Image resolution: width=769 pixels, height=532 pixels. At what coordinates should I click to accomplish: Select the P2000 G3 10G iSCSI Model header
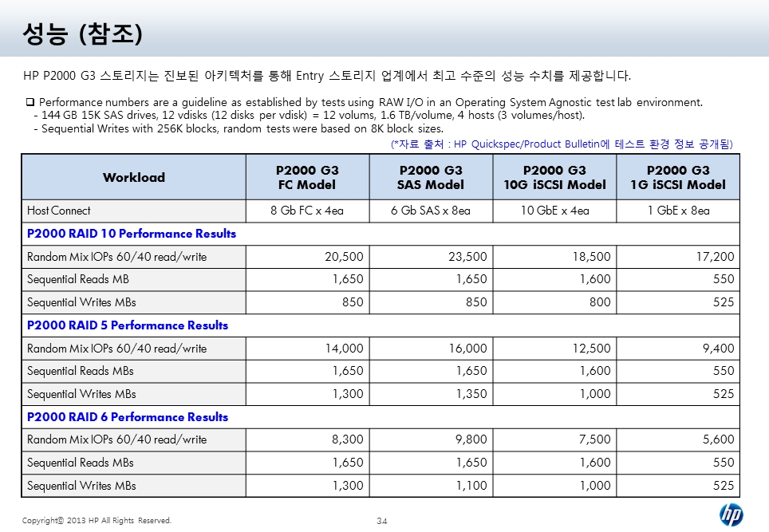click(554, 178)
